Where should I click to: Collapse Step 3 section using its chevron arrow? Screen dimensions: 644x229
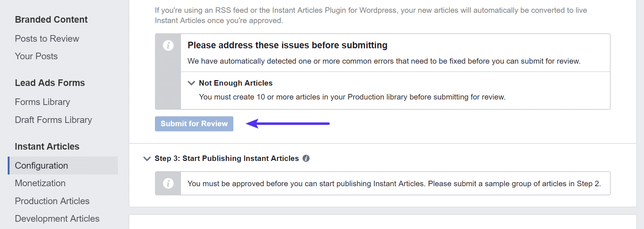point(147,159)
